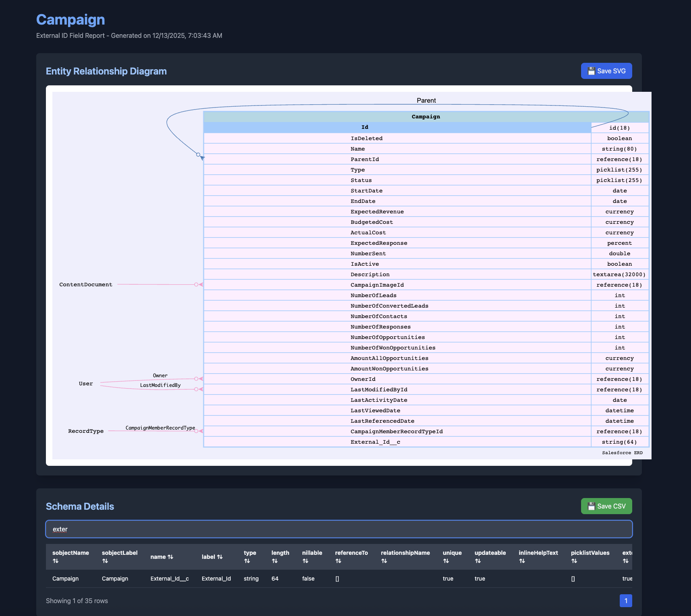691x616 pixels.
Task: Click the 'Parent' relationship label
Action: 426,101
